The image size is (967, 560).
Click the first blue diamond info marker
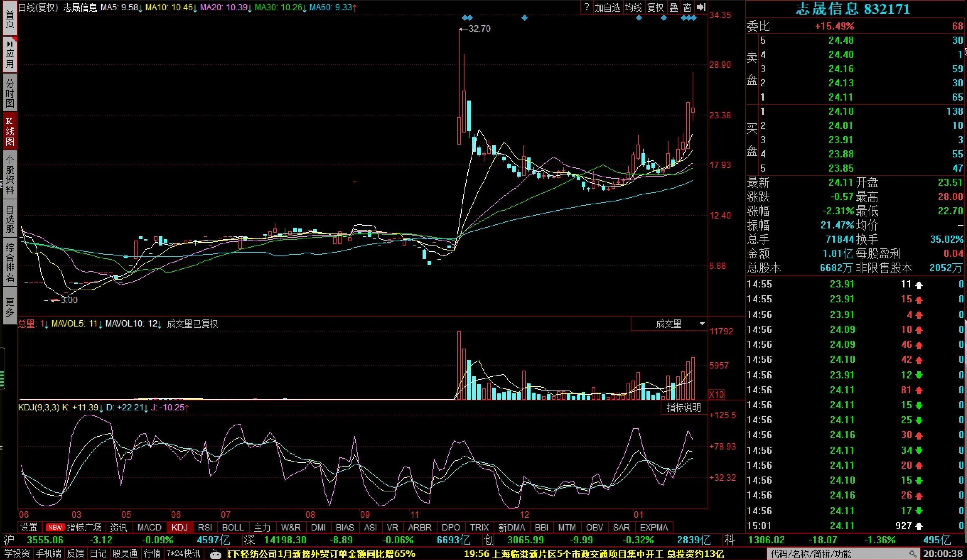(x=465, y=18)
